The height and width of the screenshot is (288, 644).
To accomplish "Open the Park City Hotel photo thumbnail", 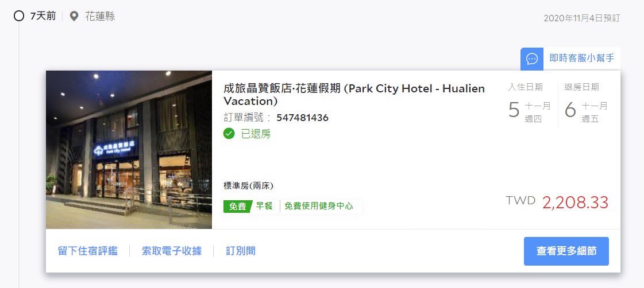I will click(129, 150).
